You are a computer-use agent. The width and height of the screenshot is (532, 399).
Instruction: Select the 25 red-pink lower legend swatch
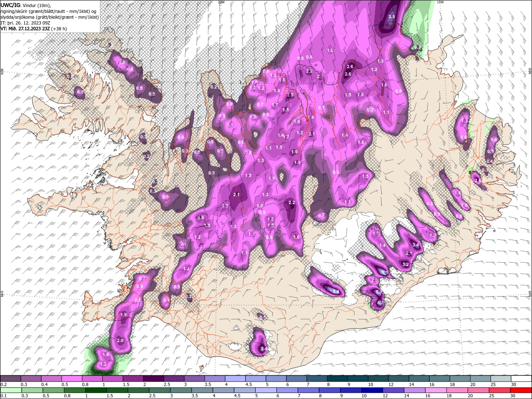pos(500,390)
